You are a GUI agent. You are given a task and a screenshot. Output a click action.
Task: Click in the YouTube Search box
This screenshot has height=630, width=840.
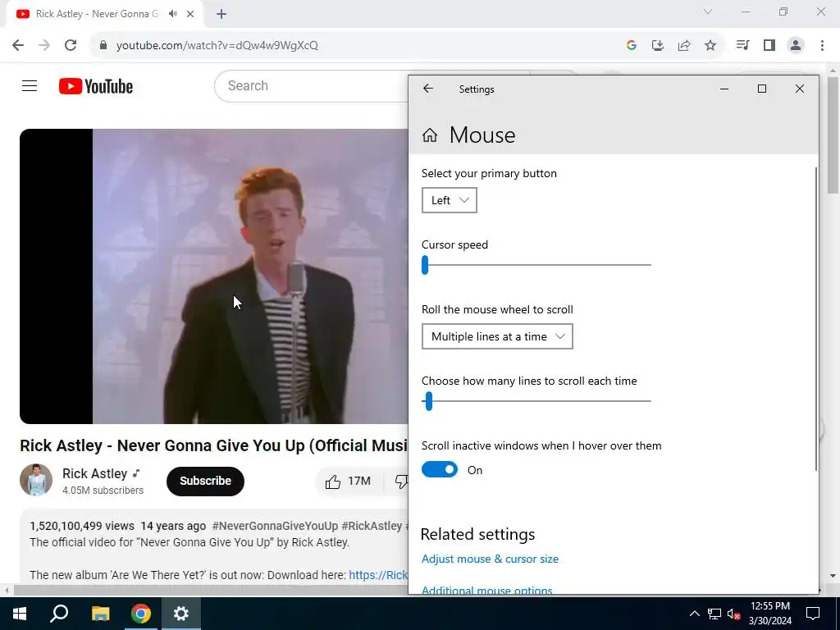[311, 85]
